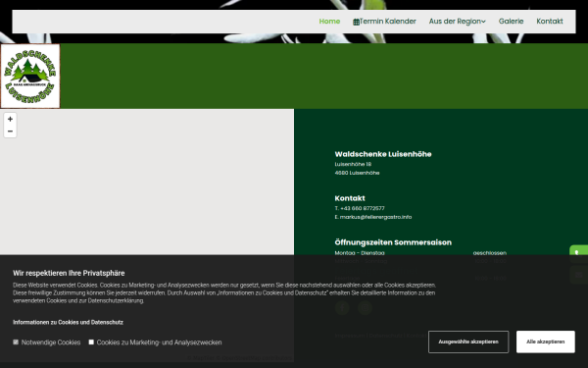This screenshot has width=588, height=368.
Task: Open the Aus der Region menu
Action: coord(457,22)
